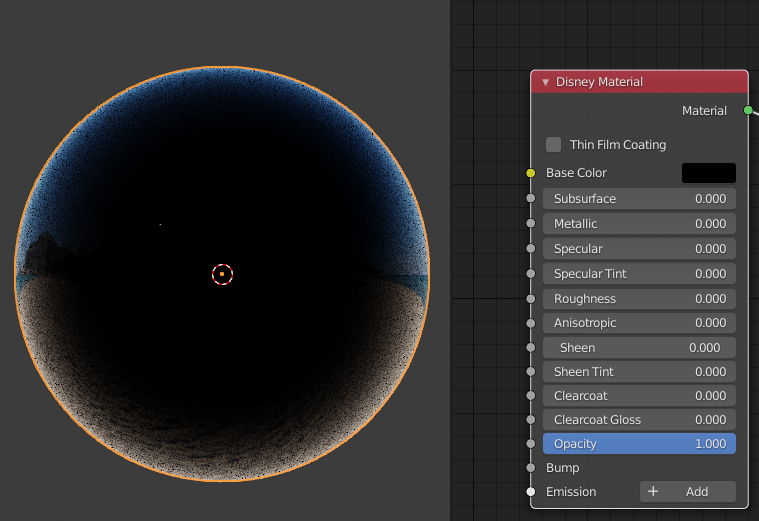This screenshot has width=759, height=521.
Task: Click the highlighted Opacity slider
Action: (639, 444)
